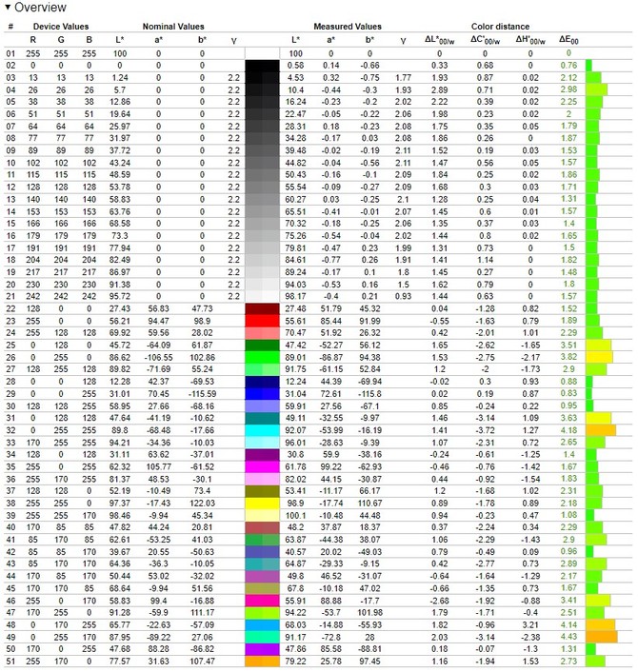Select the Device Values column group header
The width and height of the screenshot is (638, 672).
point(60,26)
